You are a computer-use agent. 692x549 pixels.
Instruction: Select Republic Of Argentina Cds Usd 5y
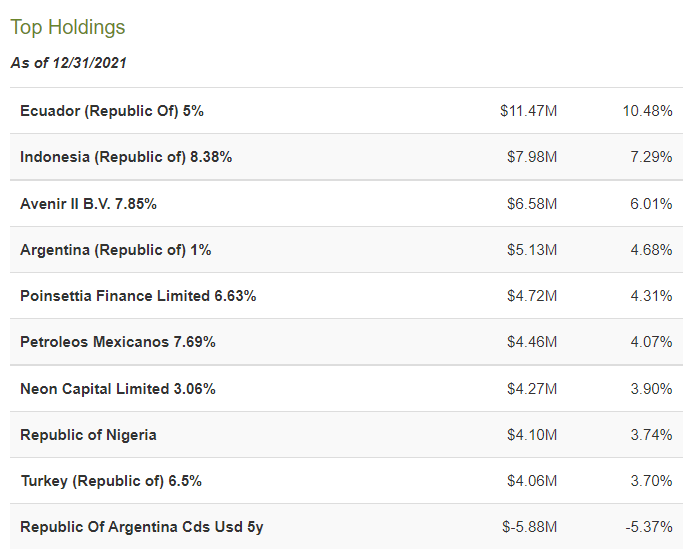click(141, 527)
